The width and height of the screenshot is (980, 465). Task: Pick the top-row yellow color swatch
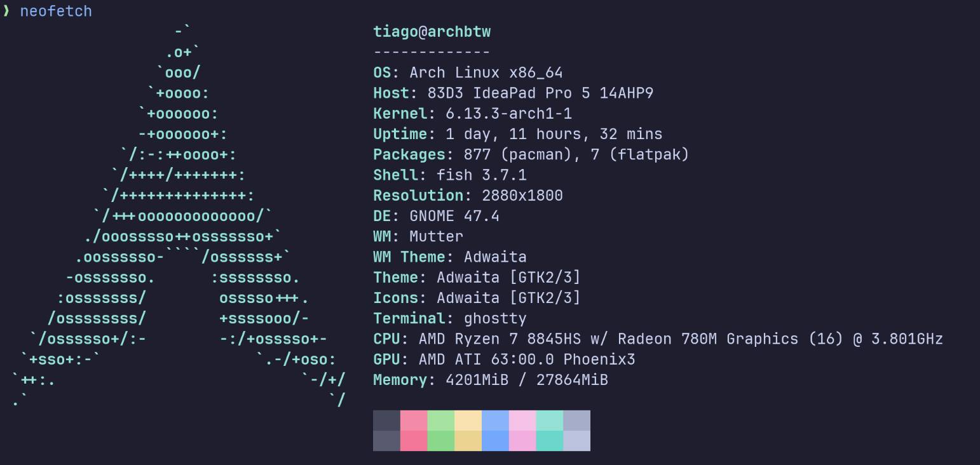point(468,421)
